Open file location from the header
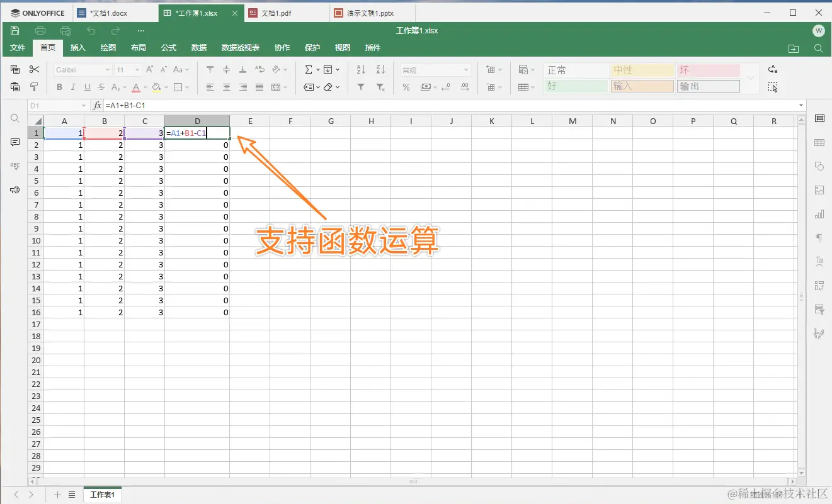The width and height of the screenshot is (832, 504). point(794,48)
